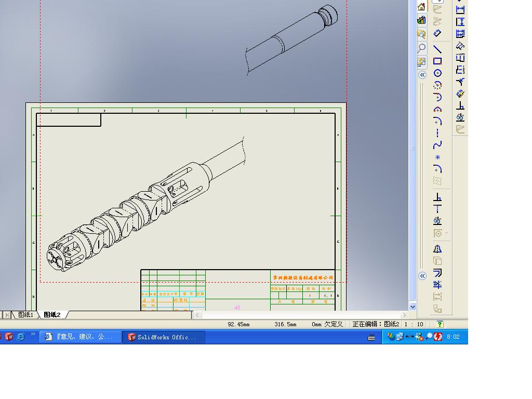
Task: Click the Horizontal Ordinate Dimension tool
Action: coord(460,58)
